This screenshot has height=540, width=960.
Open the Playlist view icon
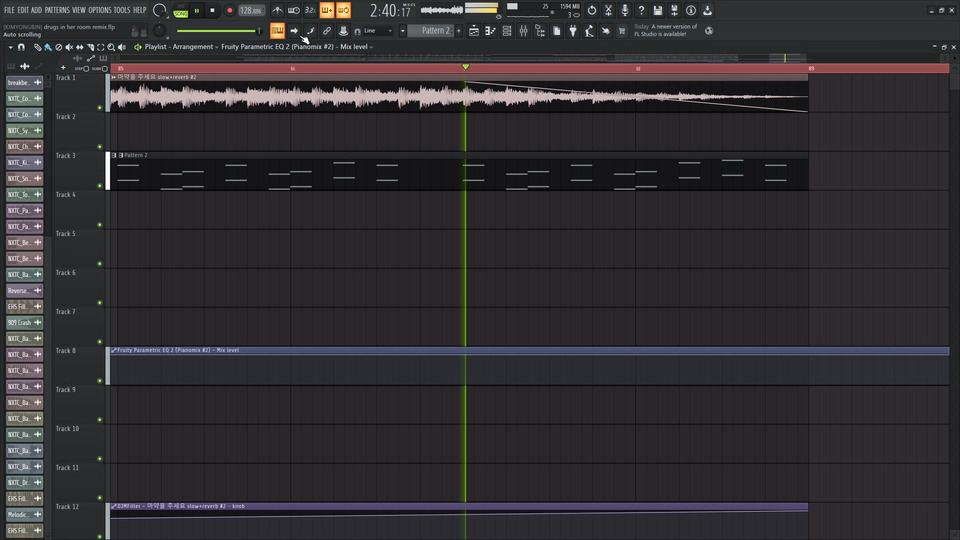[474, 31]
